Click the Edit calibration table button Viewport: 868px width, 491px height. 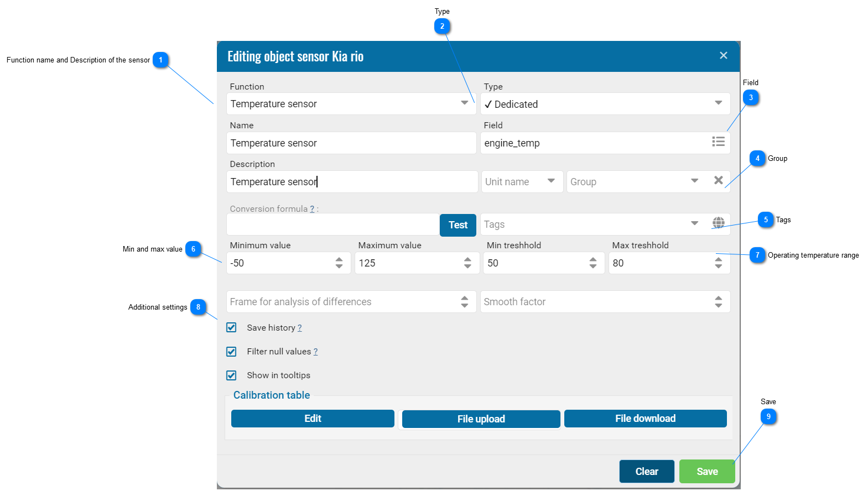tap(313, 419)
